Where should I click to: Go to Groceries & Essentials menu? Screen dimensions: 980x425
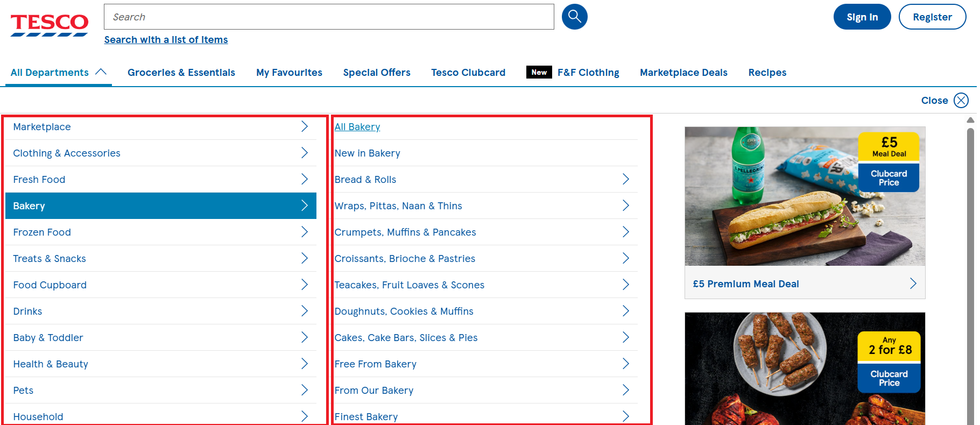(x=181, y=73)
